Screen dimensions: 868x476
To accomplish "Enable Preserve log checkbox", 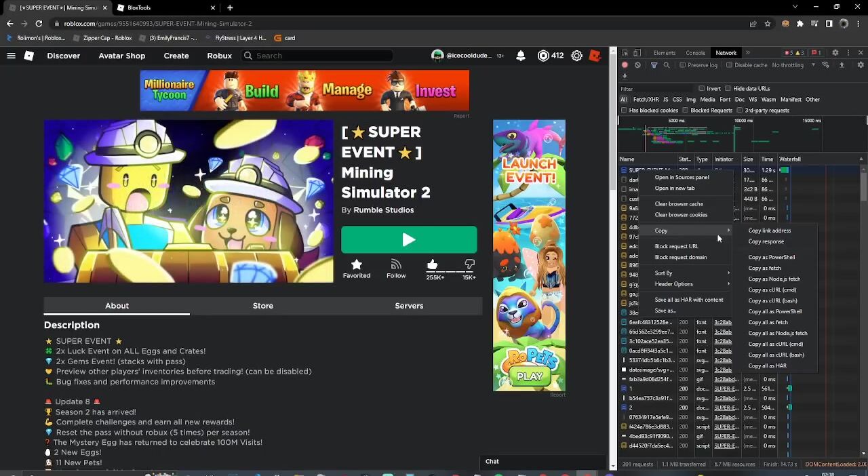I will coord(683,65).
